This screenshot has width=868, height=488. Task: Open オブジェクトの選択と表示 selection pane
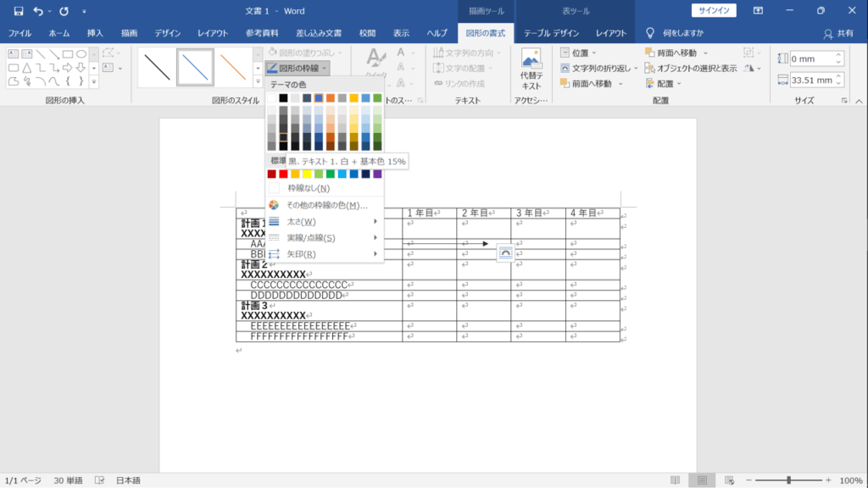coord(691,68)
